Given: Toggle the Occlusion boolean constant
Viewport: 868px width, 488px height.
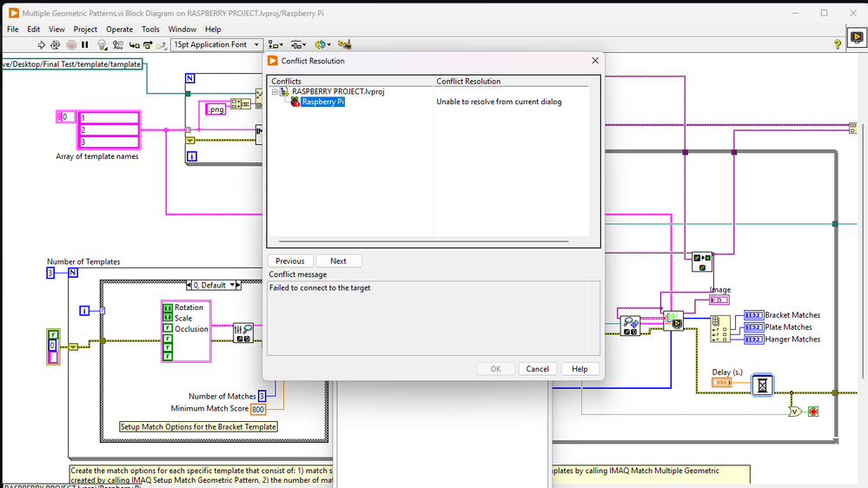Looking at the screenshot, I should click(x=168, y=328).
